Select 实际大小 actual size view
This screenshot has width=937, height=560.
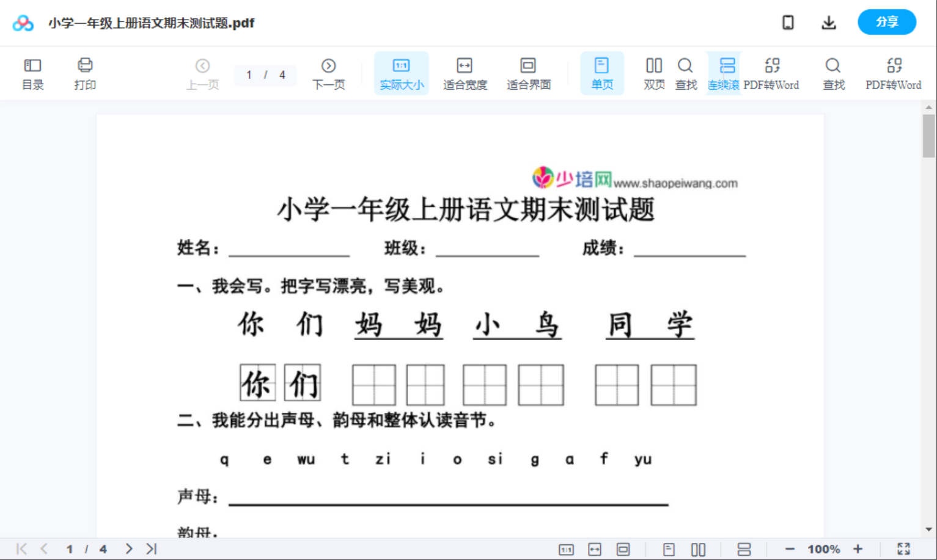pyautogui.click(x=401, y=73)
